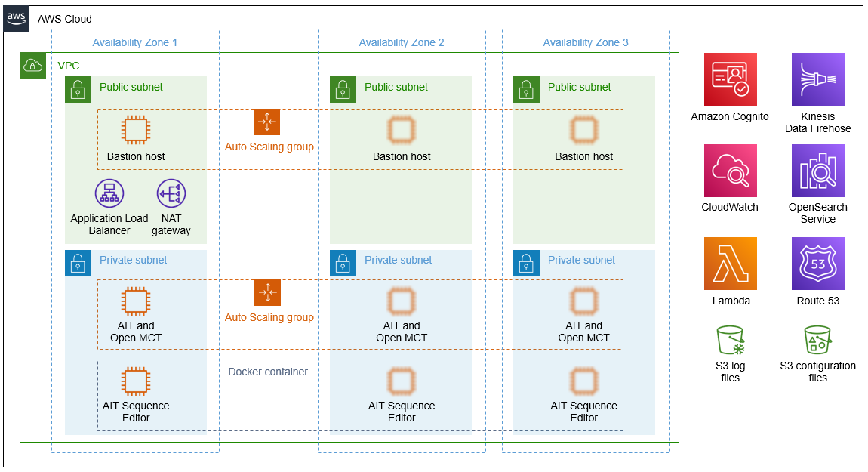Click the 'AWS Cloud' title text
The height and width of the screenshot is (472, 868).
tap(65, 19)
